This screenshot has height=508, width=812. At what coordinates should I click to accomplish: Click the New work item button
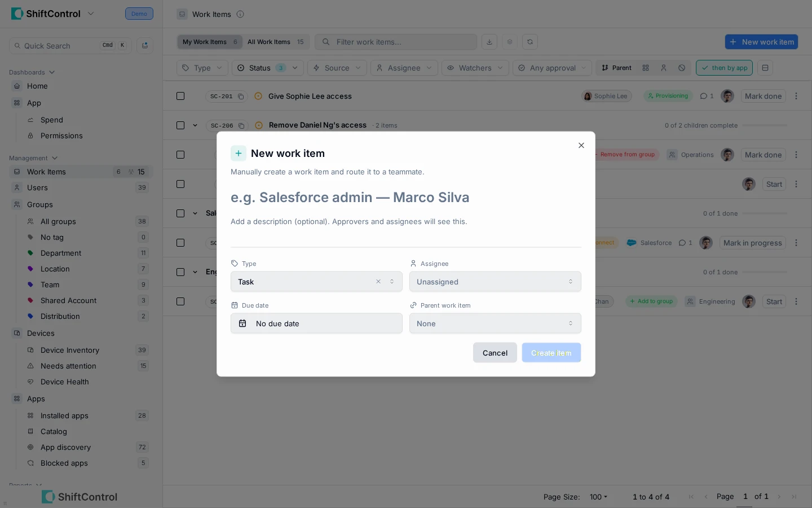pos(761,42)
